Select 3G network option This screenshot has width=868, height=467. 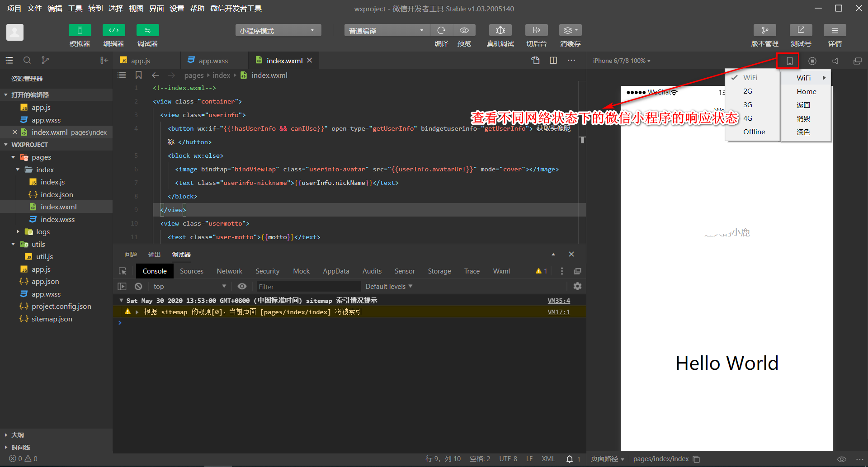(753, 104)
